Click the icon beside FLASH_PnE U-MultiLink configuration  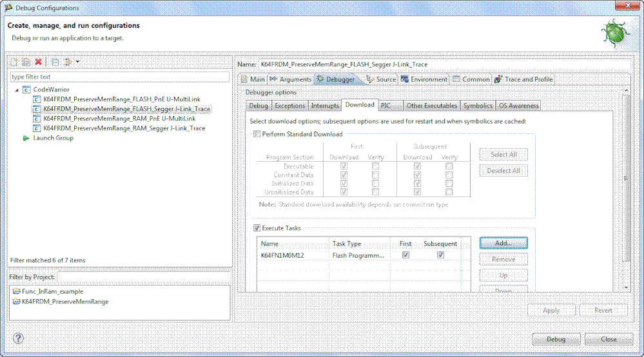[37, 99]
